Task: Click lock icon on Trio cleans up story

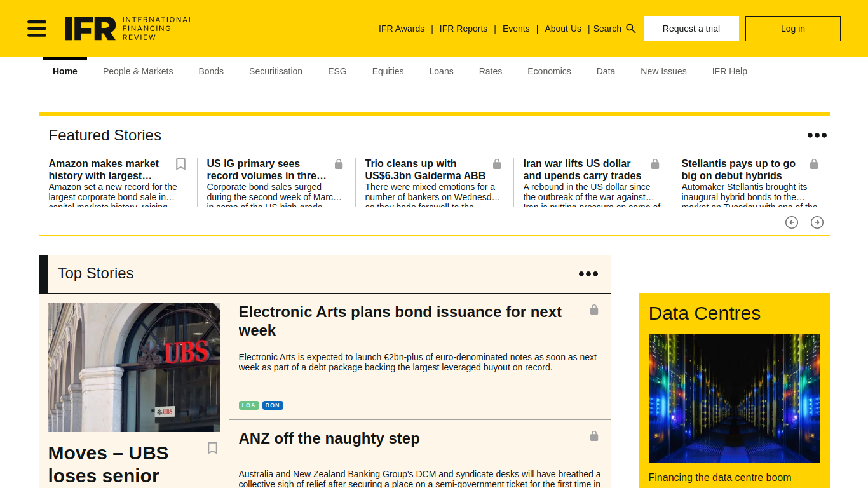Action: [497, 164]
